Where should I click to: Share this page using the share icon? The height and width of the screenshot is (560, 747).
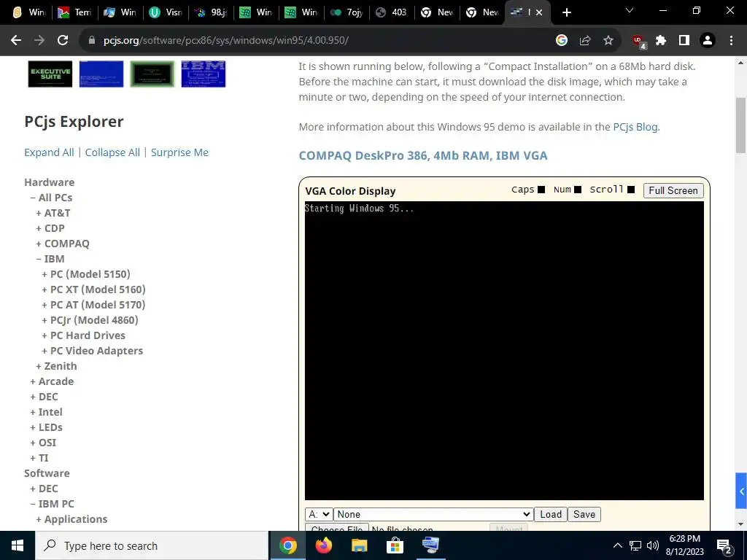(585, 41)
